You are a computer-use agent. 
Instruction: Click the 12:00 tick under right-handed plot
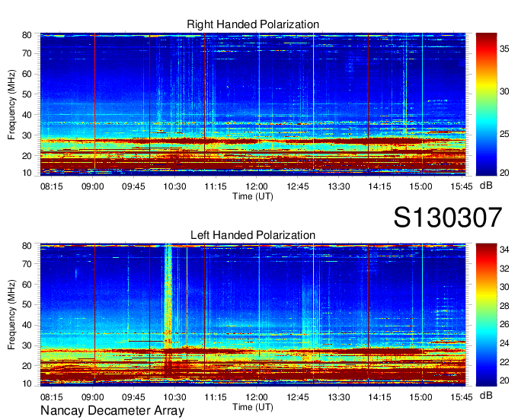click(x=257, y=186)
